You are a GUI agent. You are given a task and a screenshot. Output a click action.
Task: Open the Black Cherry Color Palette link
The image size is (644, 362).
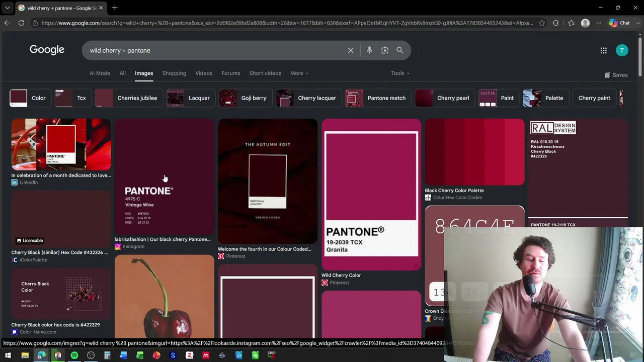click(x=454, y=191)
